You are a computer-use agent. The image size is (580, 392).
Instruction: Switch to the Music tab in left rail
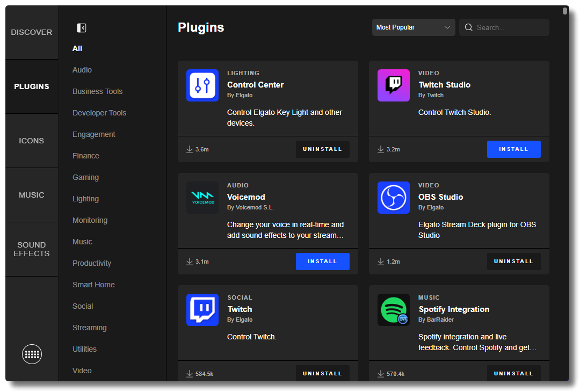click(32, 195)
